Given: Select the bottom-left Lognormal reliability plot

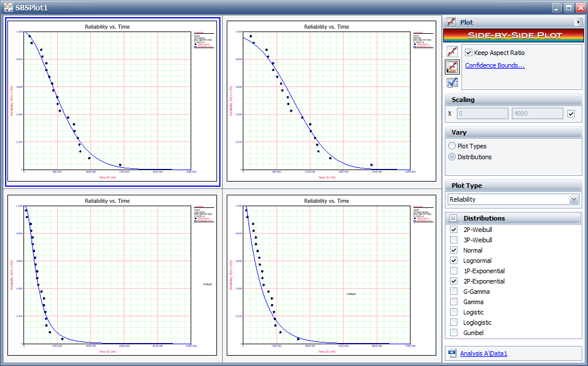Looking at the screenshot, I should pos(112,276).
